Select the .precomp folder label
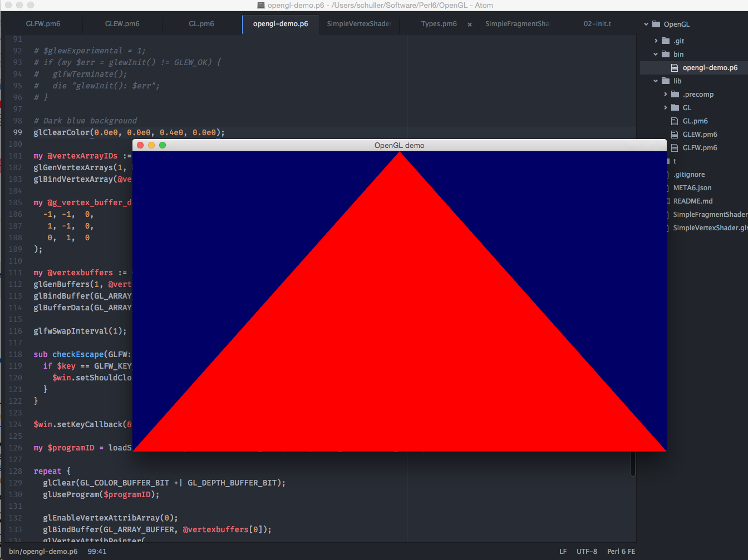This screenshot has height=560, width=748. [x=698, y=95]
